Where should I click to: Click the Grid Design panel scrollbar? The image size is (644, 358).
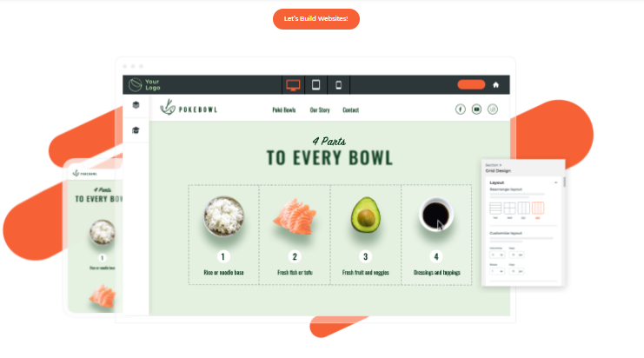pyautogui.click(x=564, y=182)
